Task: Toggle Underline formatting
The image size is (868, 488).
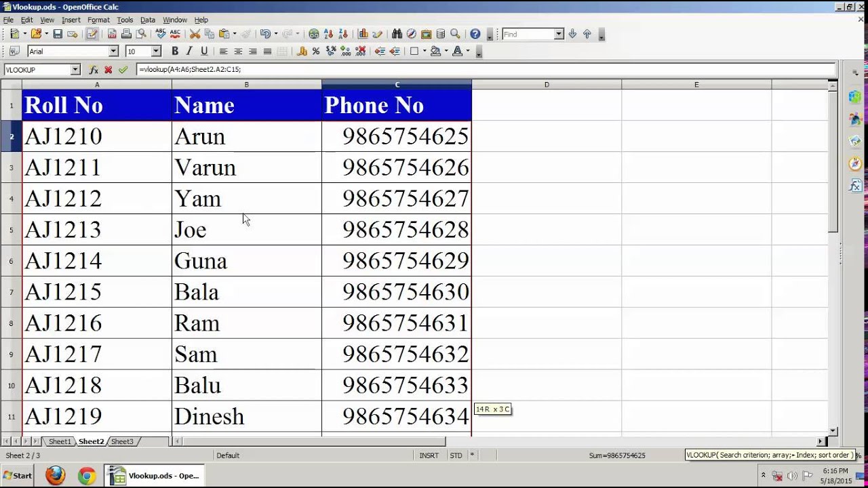Action: click(x=204, y=51)
